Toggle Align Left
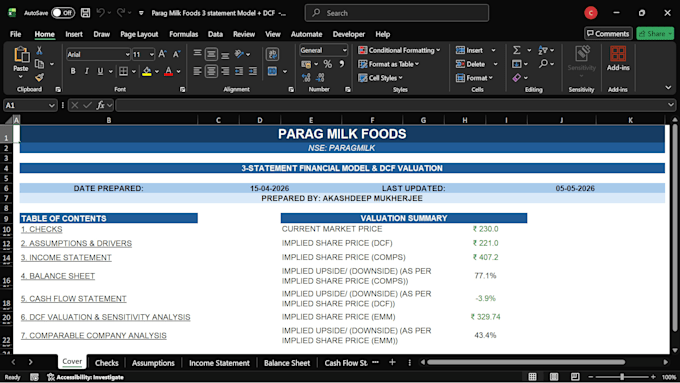Screen dimensions: 680x383 197,71
